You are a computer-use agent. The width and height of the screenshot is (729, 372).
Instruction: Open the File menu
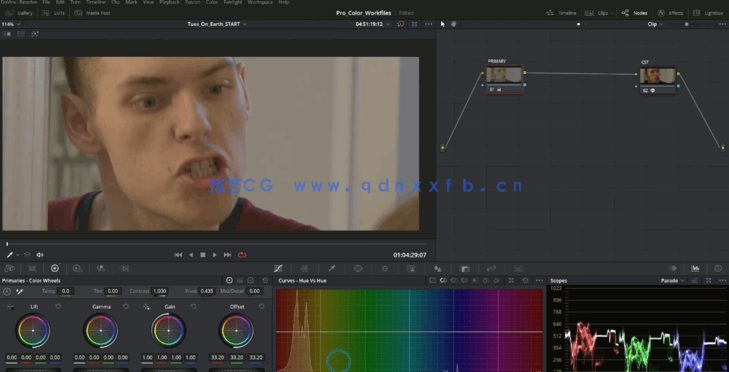point(46,2)
